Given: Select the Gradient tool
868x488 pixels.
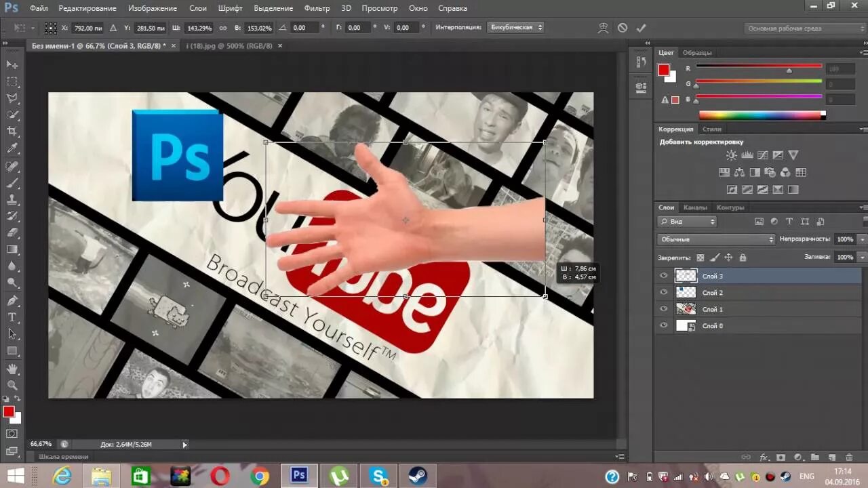Looking at the screenshot, I should [12, 249].
